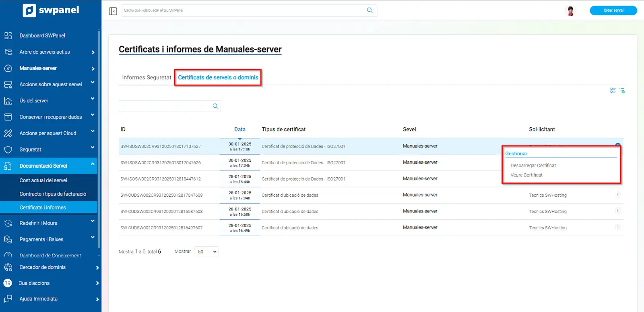Image resolution: width=644 pixels, height=312 pixels.
Task: Expand Conservar i recuperar dades chevron
Action: coord(93,115)
